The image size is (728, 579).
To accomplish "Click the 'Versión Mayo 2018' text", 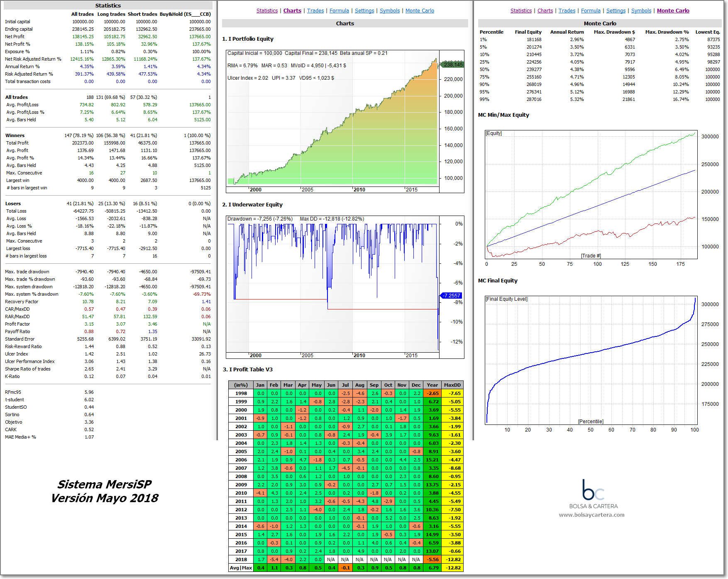I will click(x=105, y=498).
